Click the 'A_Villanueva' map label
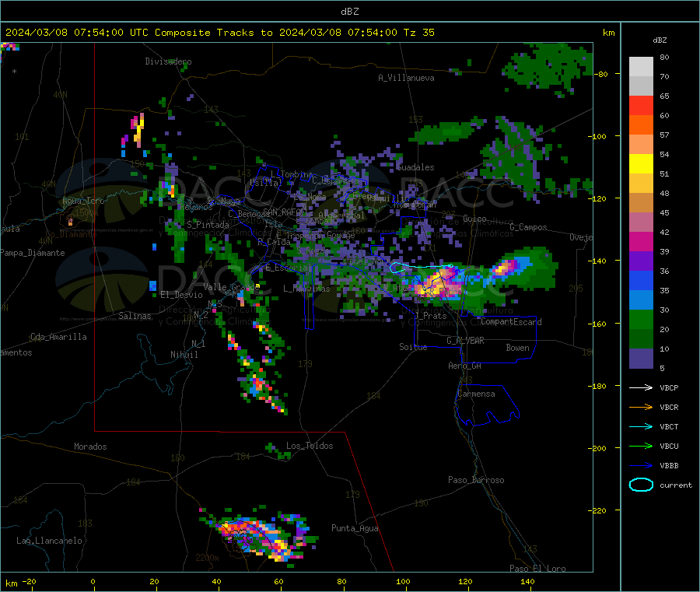 point(406,78)
